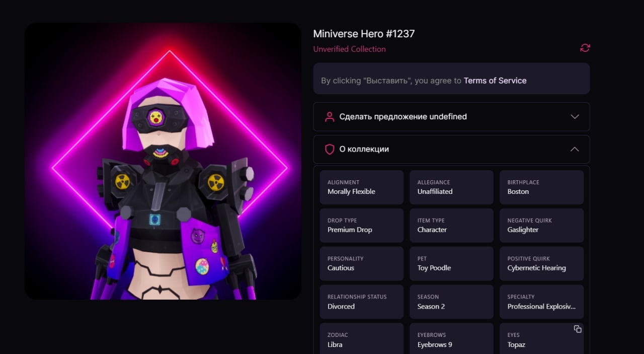Select the Birthplace Boston trait card
The width and height of the screenshot is (644, 354).
pos(541,187)
